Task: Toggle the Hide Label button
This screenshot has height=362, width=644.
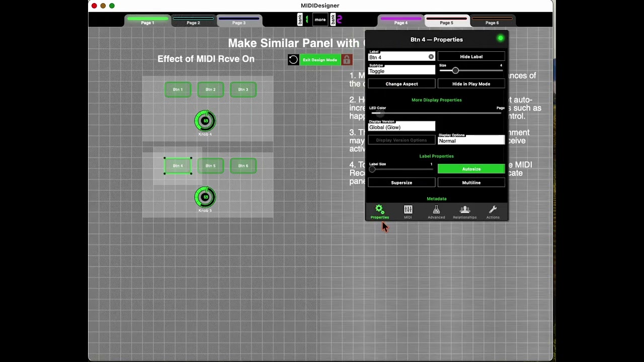Action: coord(471,57)
